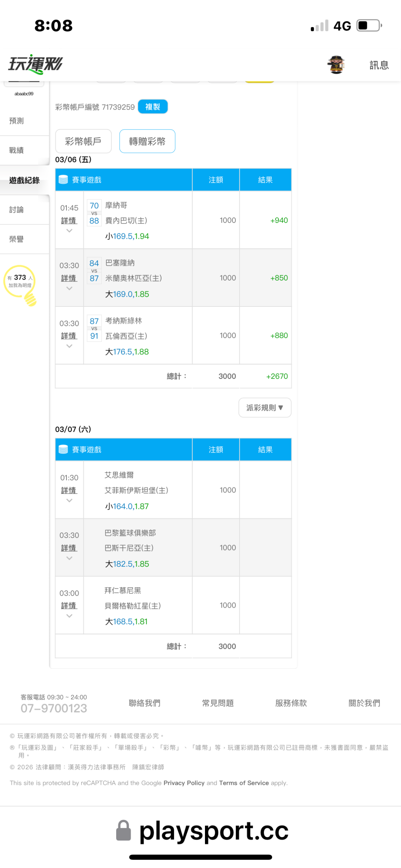Click the 彩幣帳戶 button
This screenshot has width=401, height=868.
click(83, 142)
